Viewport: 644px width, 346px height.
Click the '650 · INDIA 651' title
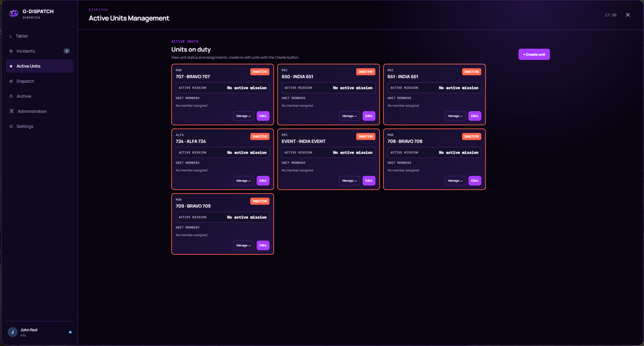[x=297, y=77]
